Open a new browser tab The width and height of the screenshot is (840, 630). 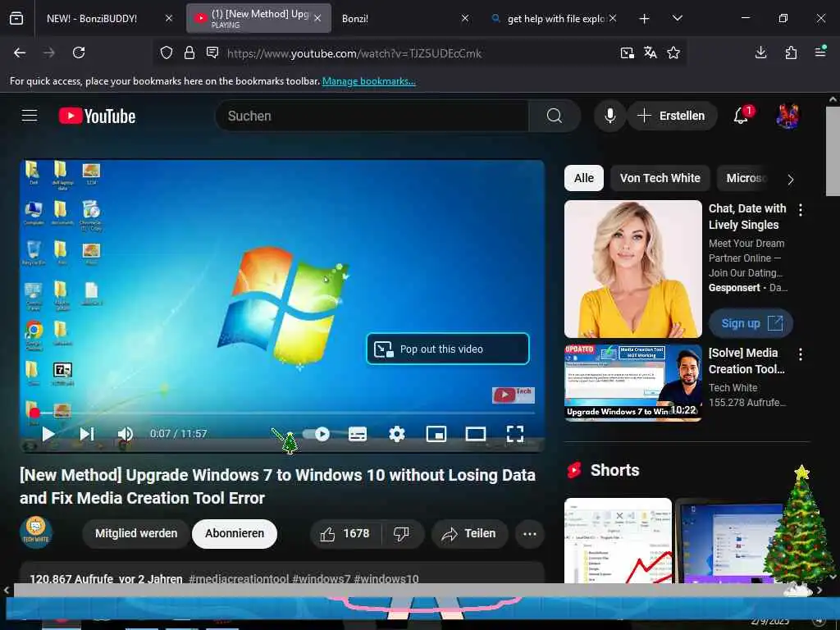[x=645, y=19]
